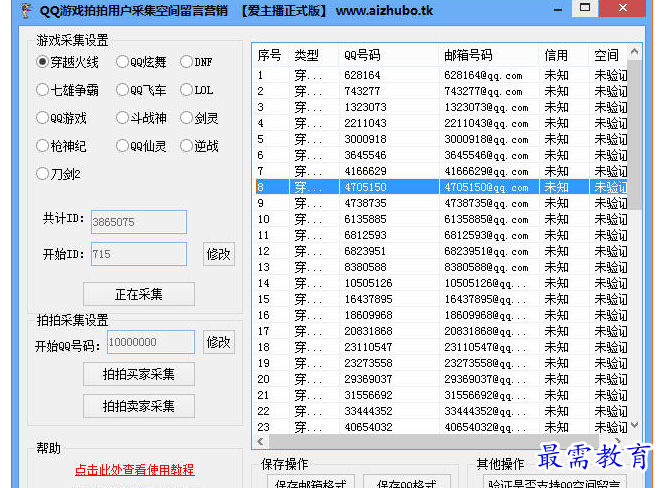
Task: Select the LOL game option
Action: point(197,90)
